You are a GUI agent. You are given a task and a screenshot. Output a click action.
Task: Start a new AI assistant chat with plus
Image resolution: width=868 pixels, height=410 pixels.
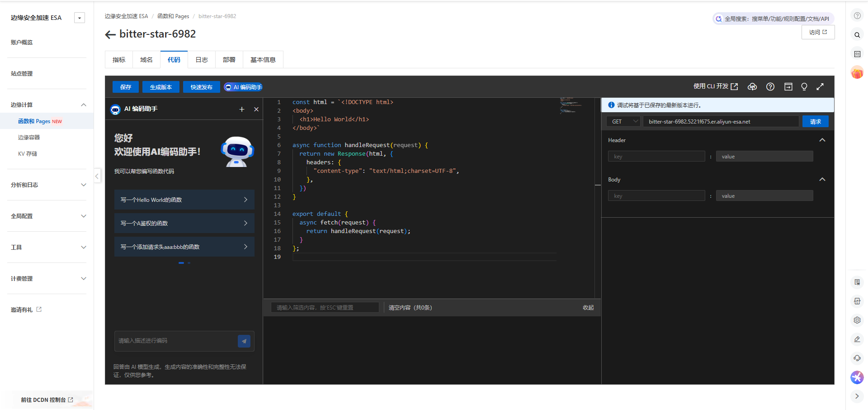pos(242,109)
